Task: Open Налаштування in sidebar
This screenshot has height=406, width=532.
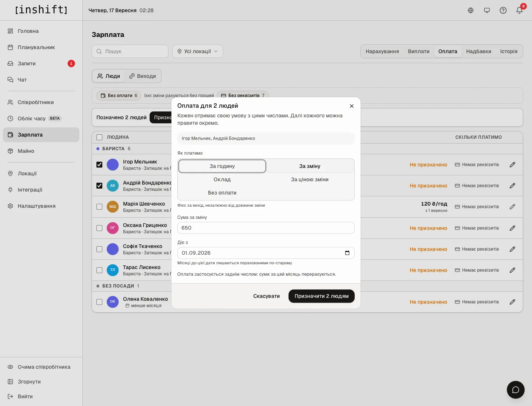Action: click(x=41, y=206)
